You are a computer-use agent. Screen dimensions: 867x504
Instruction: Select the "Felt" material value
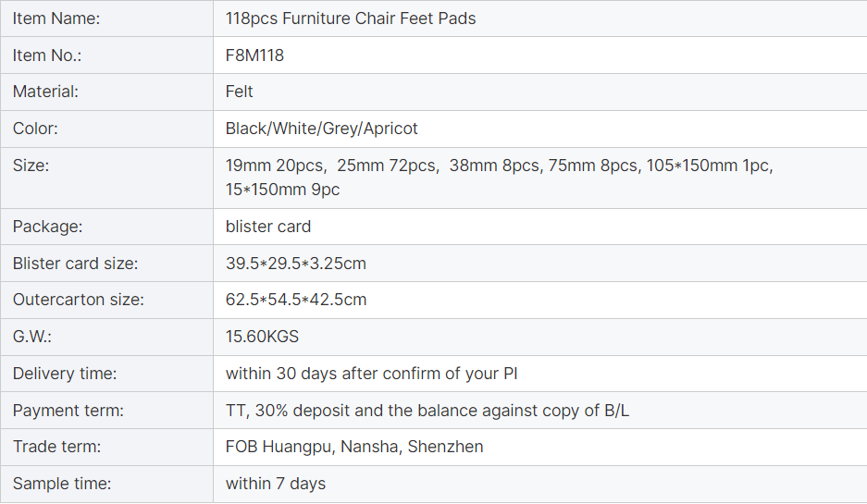coord(239,92)
